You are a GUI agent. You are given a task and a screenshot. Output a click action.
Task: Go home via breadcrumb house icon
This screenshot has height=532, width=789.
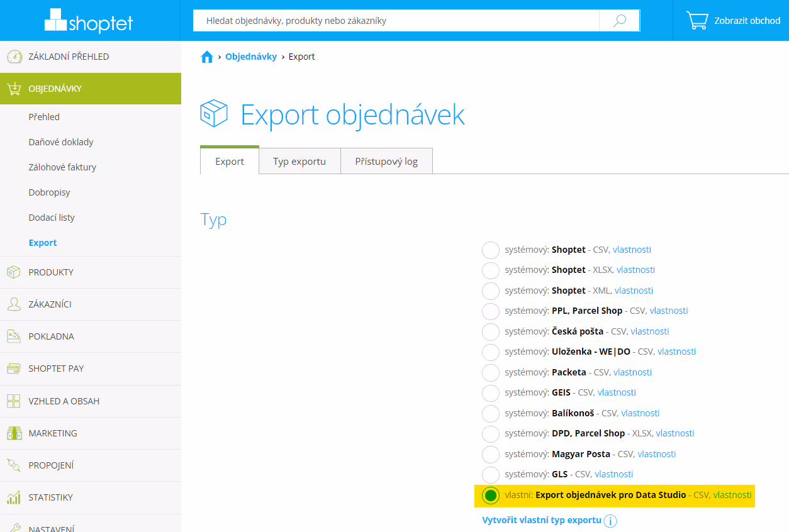pyautogui.click(x=206, y=57)
